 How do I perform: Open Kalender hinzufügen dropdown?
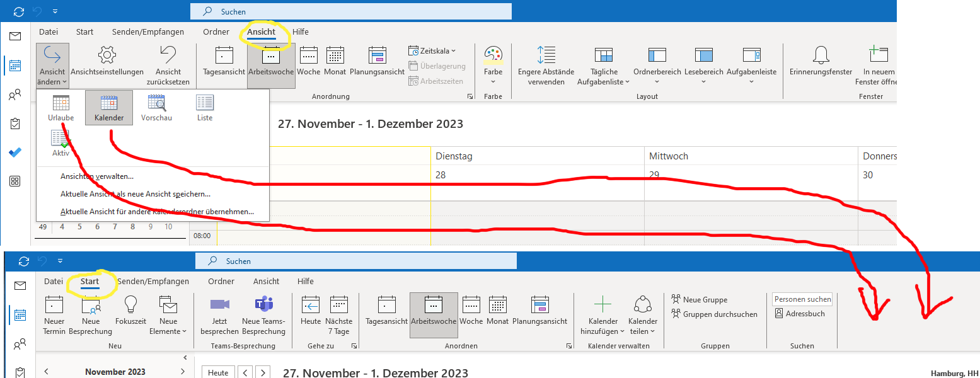tap(602, 315)
